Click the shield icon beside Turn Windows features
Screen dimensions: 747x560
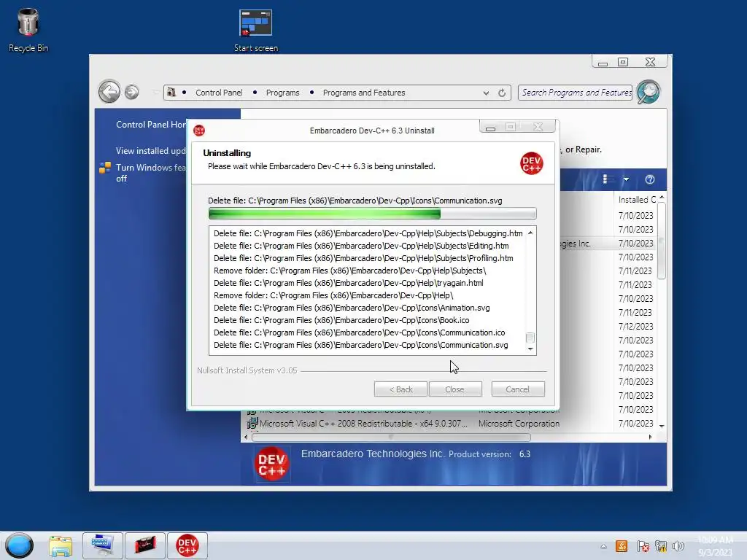pyautogui.click(x=105, y=168)
